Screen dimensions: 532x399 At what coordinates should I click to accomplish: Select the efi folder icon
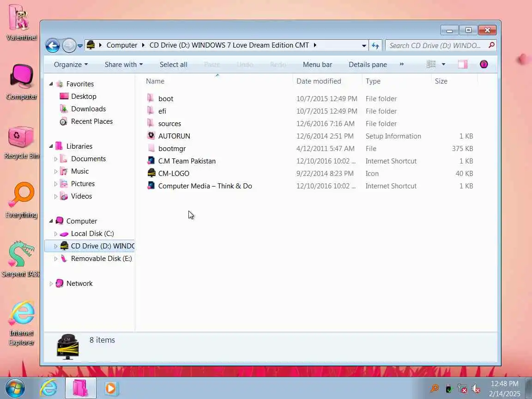(151, 111)
